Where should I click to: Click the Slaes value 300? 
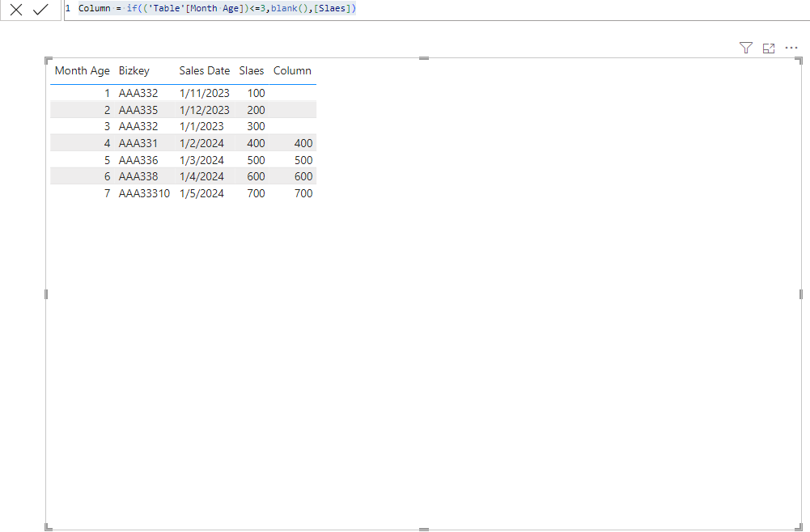click(257, 126)
